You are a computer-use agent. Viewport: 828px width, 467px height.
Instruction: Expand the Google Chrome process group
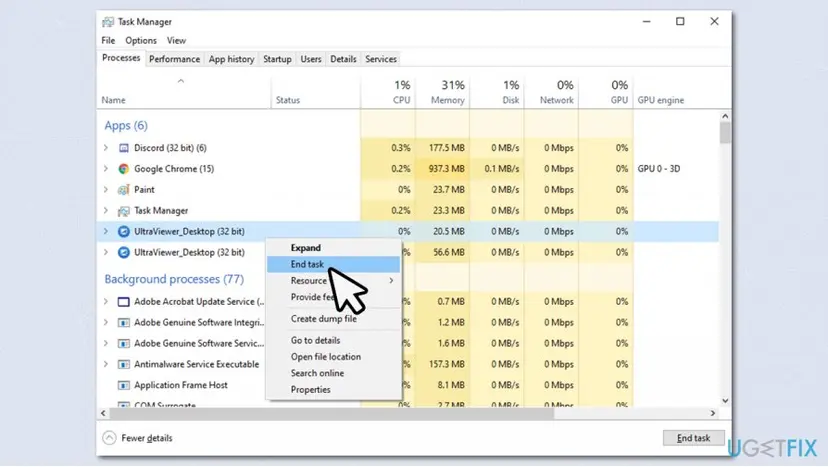point(106,169)
